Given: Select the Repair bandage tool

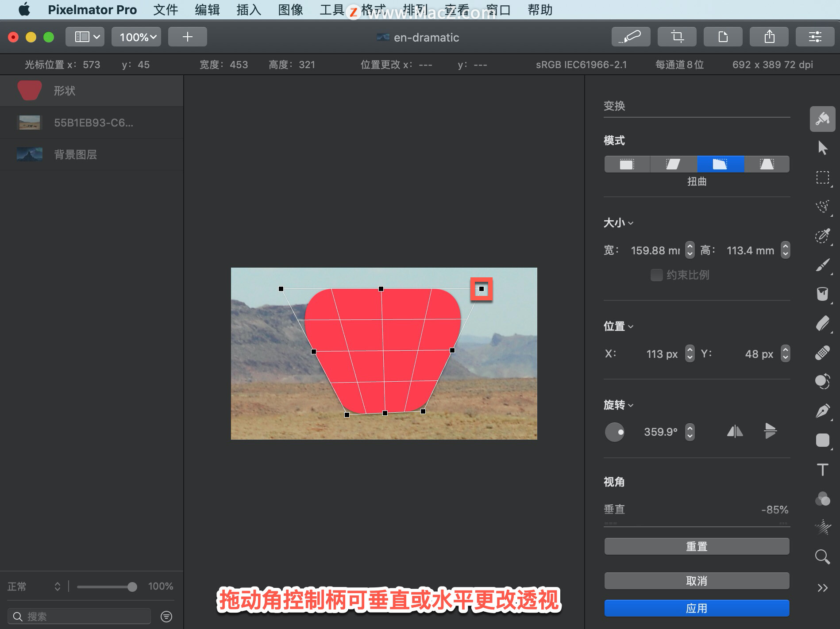Looking at the screenshot, I should [x=822, y=353].
